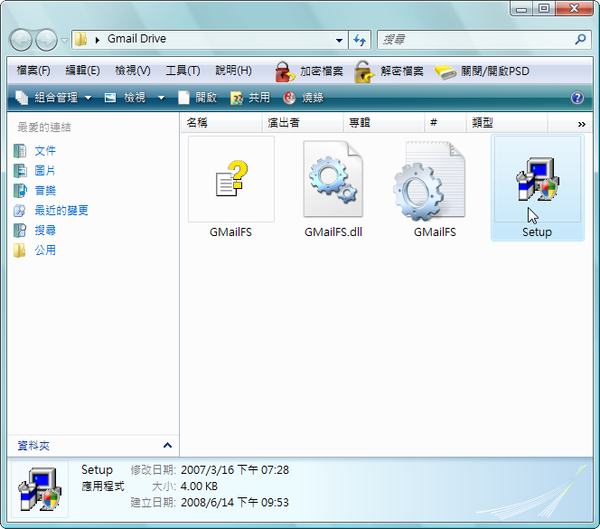
Task: Click the 文件 sidebar icon
Action: [20, 151]
